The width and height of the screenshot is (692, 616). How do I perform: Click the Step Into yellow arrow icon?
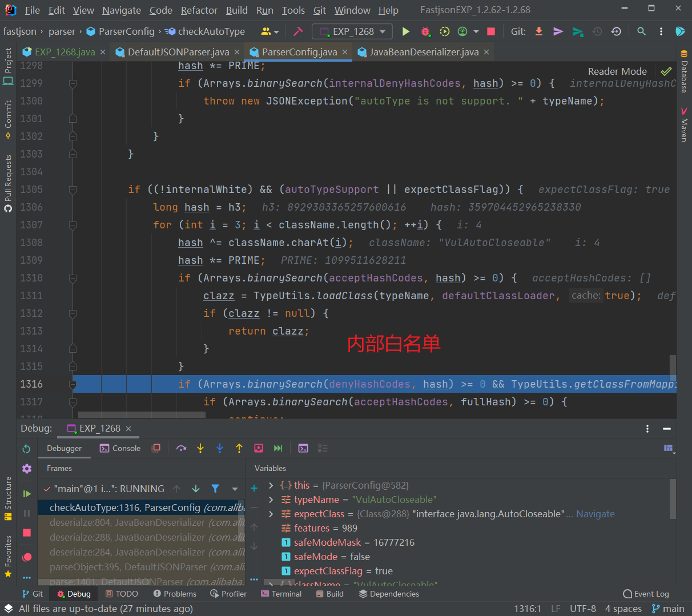(x=200, y=448)
